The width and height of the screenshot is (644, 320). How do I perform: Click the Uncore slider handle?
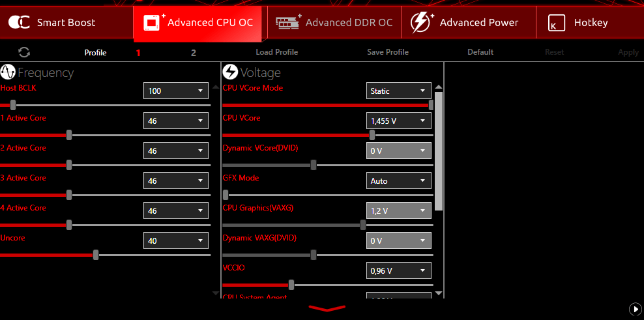click(96, 255)
